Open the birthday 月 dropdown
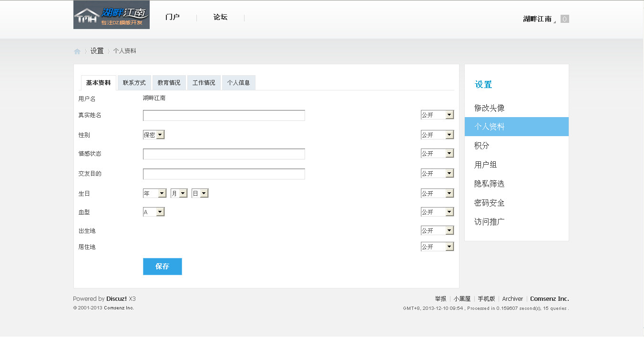 tap(179, 193)
